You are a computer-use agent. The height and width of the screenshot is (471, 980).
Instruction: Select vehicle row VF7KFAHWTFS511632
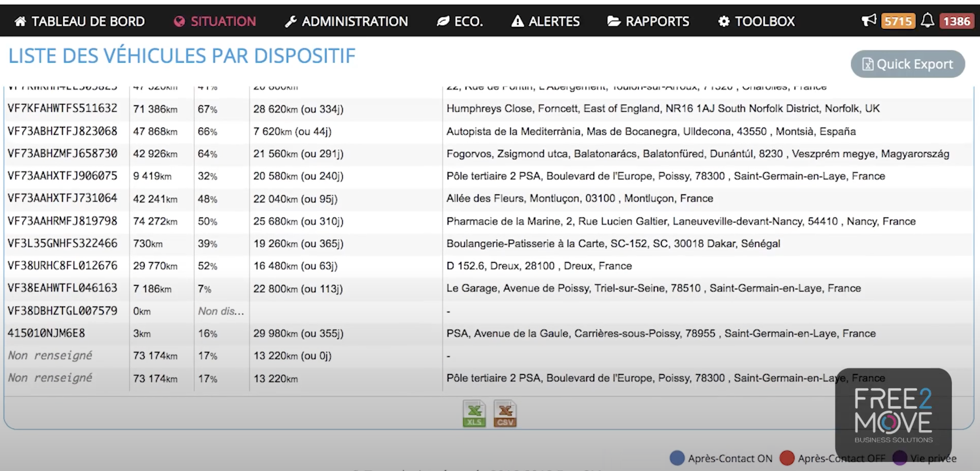(x=62, y=109)
